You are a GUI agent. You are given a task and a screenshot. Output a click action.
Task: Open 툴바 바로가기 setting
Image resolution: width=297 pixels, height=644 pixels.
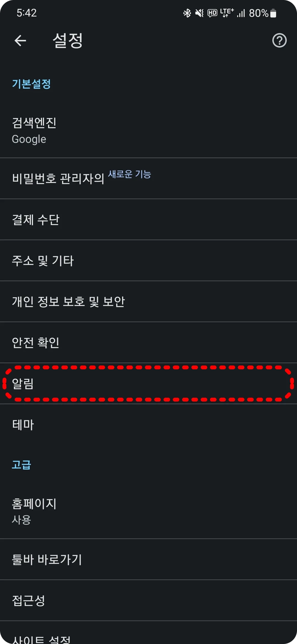point(148,559)
